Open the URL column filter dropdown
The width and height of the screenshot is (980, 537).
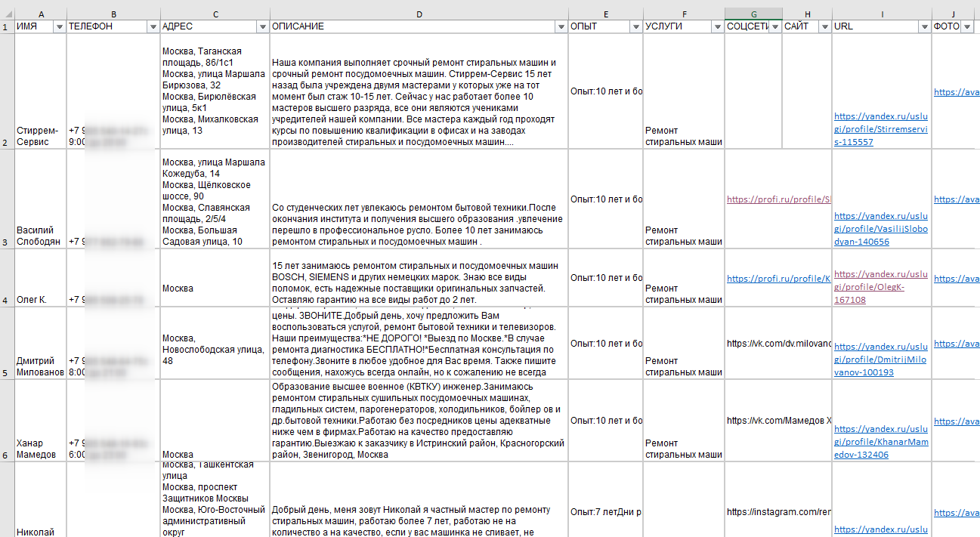click(x=924, y=26)
